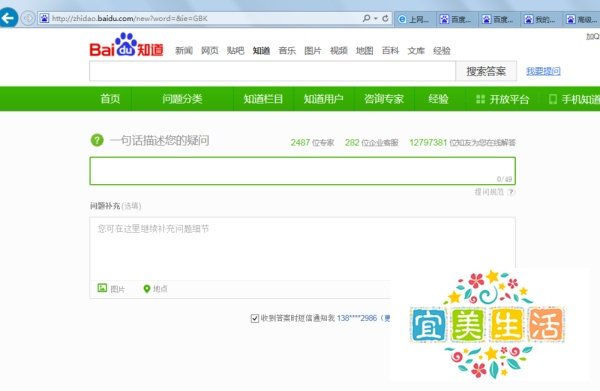The height and width of the screenshot is (391, 600).
Task: Select 知道栏目 in the green menu bar
Action: pos(263,99)
